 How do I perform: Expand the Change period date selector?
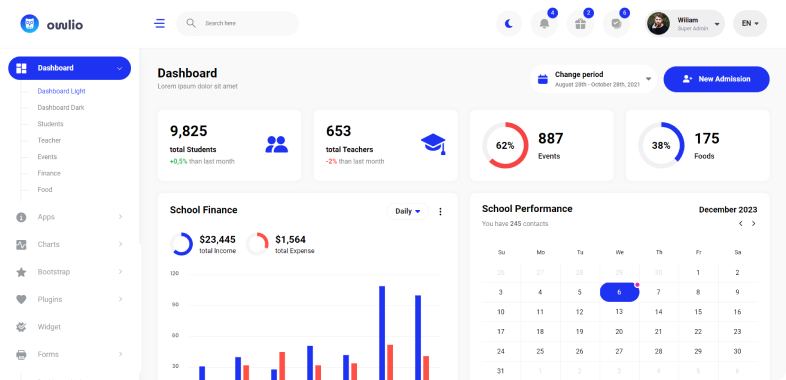click(x=594, y=79)
